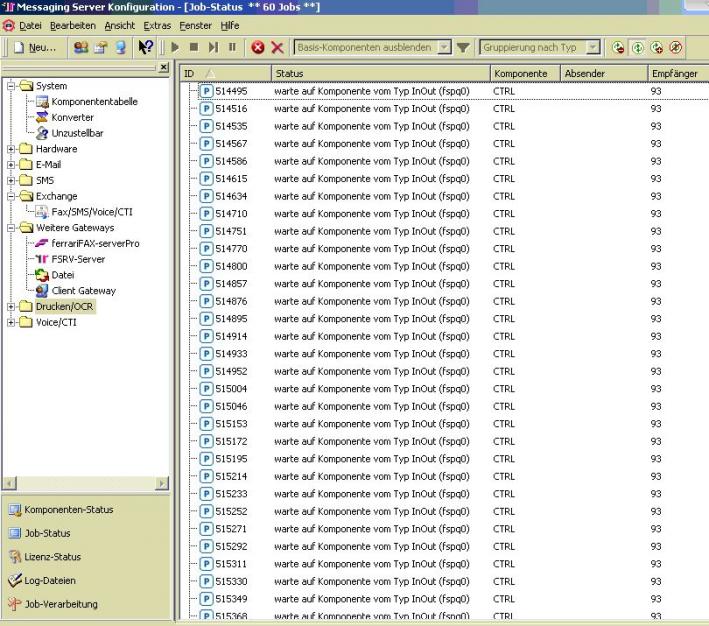Select Komponententabelle under System
709x626 pixels.
pyautogui.click(x=94, y=102)
